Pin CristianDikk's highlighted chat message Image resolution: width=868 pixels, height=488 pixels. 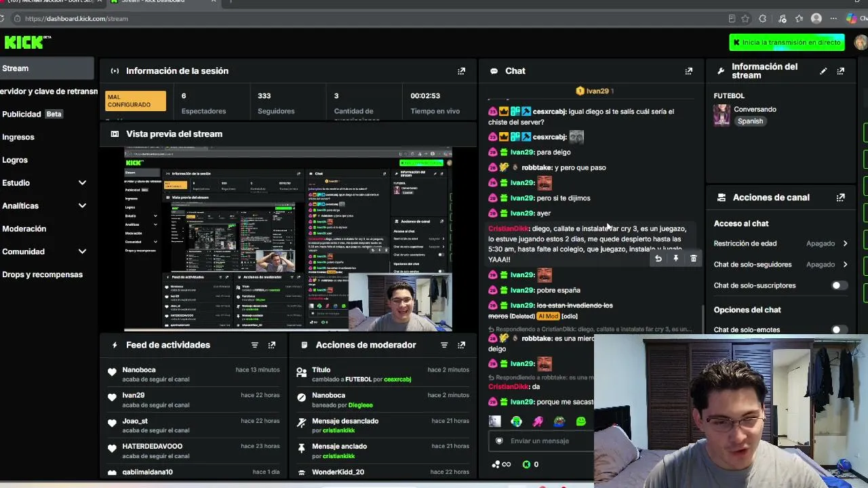[675, 258]
